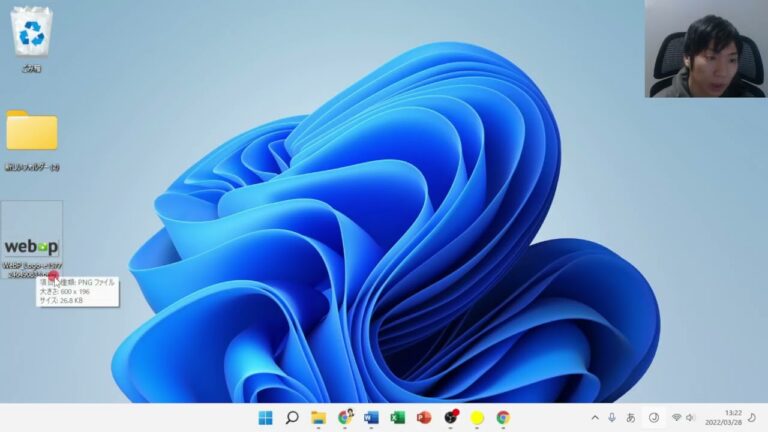Click the IME clock-shaped tray icon
The image size is (768, 432).
pyautogui.click(x=654, y=418)
